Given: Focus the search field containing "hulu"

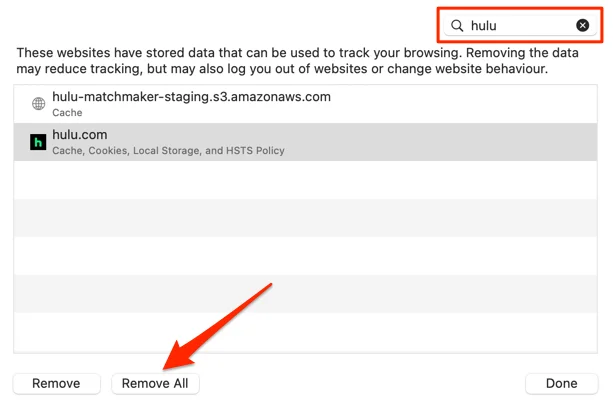Looking at the screenshot, I should (x=520, y=25).
